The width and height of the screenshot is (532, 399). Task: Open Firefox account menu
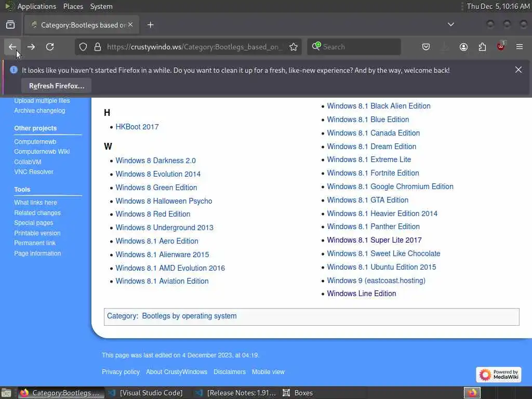[463, 47]
